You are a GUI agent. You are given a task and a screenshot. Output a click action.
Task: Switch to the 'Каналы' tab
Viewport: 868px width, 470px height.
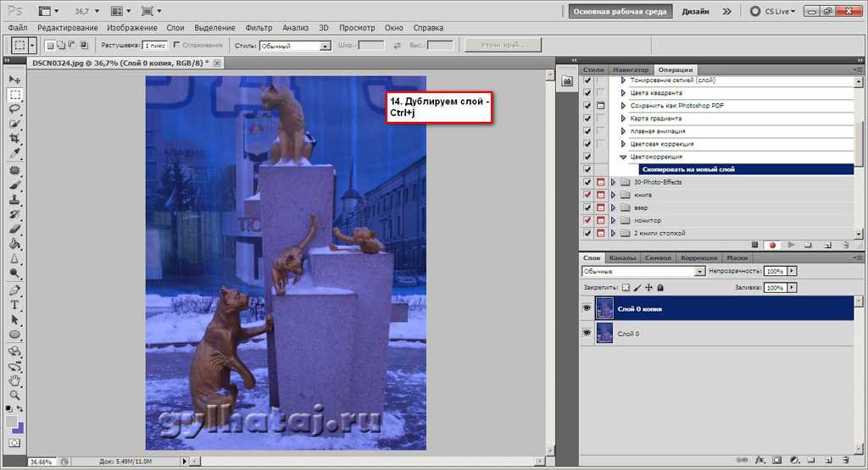point(623,257)
